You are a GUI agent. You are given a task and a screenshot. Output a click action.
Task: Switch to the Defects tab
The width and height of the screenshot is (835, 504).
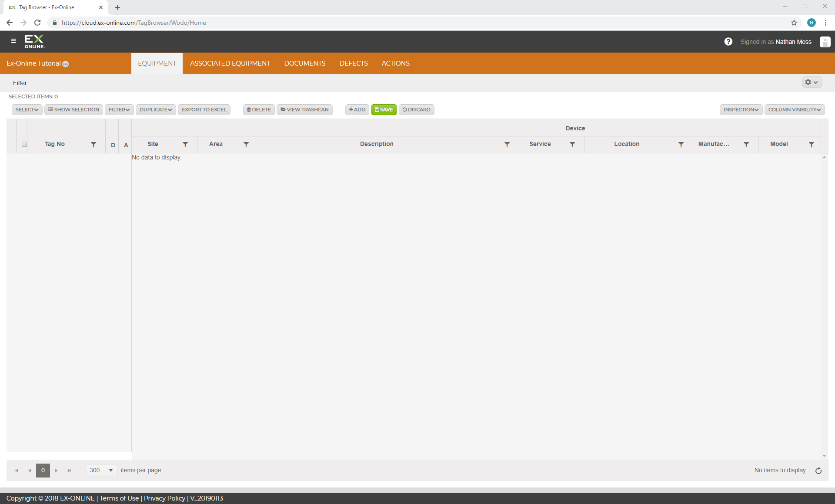(x=353, y=63)
